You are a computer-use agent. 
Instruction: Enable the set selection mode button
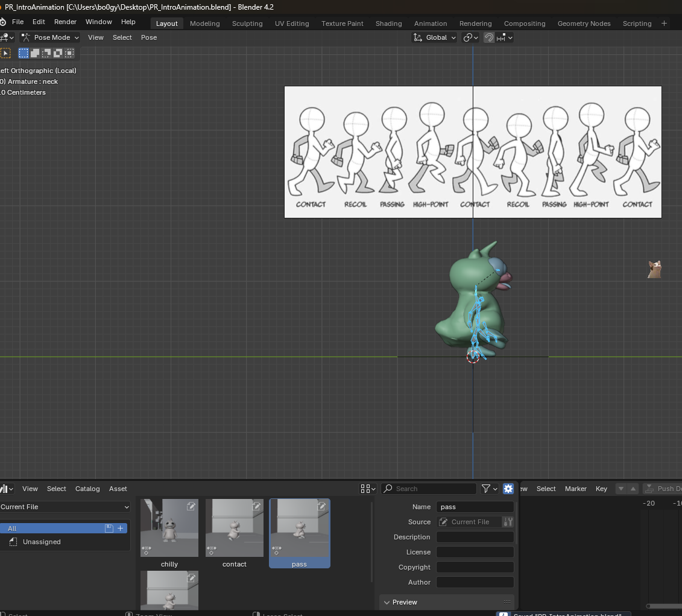click(24, 53)
